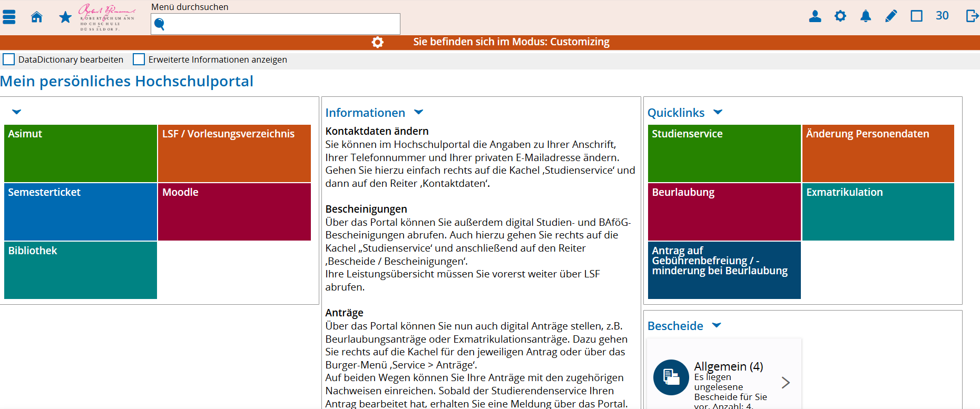The width and height of the screenshot is (980, 409).
Task: Click the logout icon
Action: tap(972, 16)
